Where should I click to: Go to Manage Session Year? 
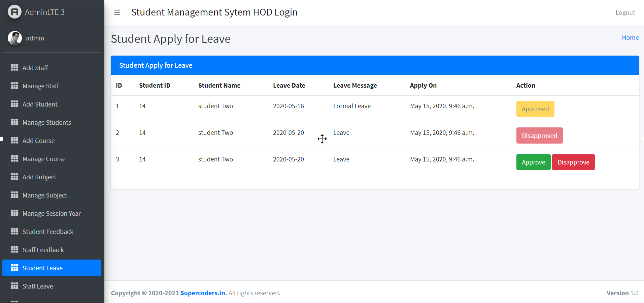coord(52,213)
